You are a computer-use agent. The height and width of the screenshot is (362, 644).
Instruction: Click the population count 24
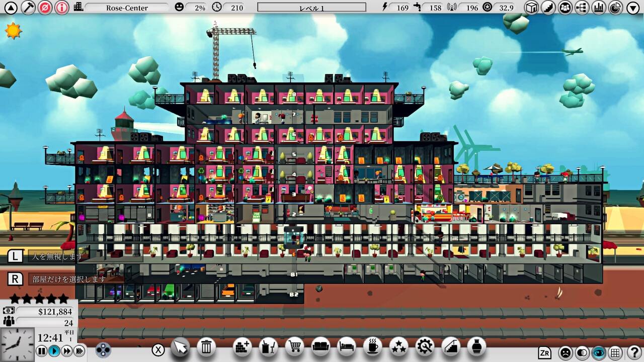coord(68,323)
